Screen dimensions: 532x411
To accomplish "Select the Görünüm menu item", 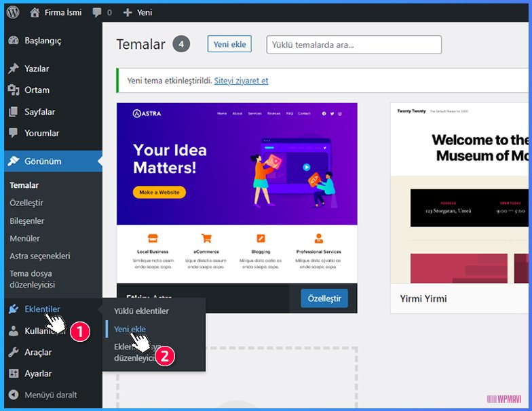I will [x=53, y=161].
